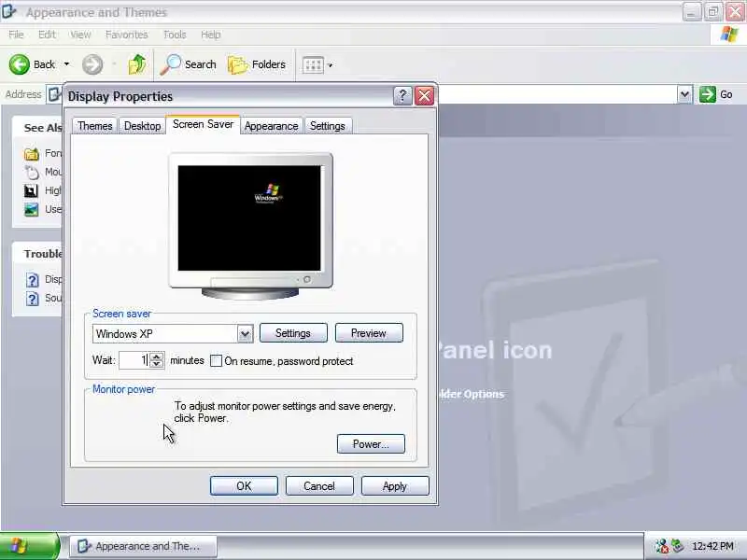The image size is (747, 560).
Task: Click the Apply button
Action: point(395,486)
